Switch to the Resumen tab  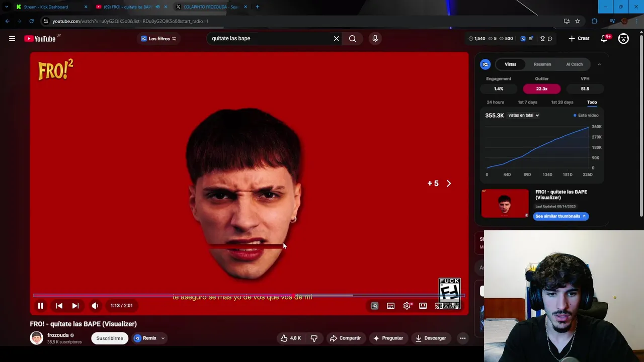pyautogui.click(x=542, y=64)
